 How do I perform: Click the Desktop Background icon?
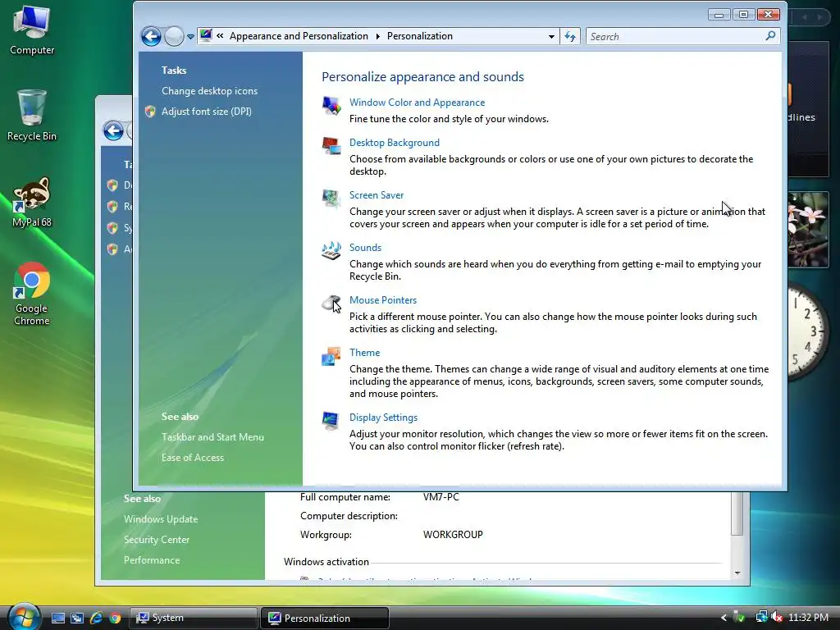(x=331, y=145)
